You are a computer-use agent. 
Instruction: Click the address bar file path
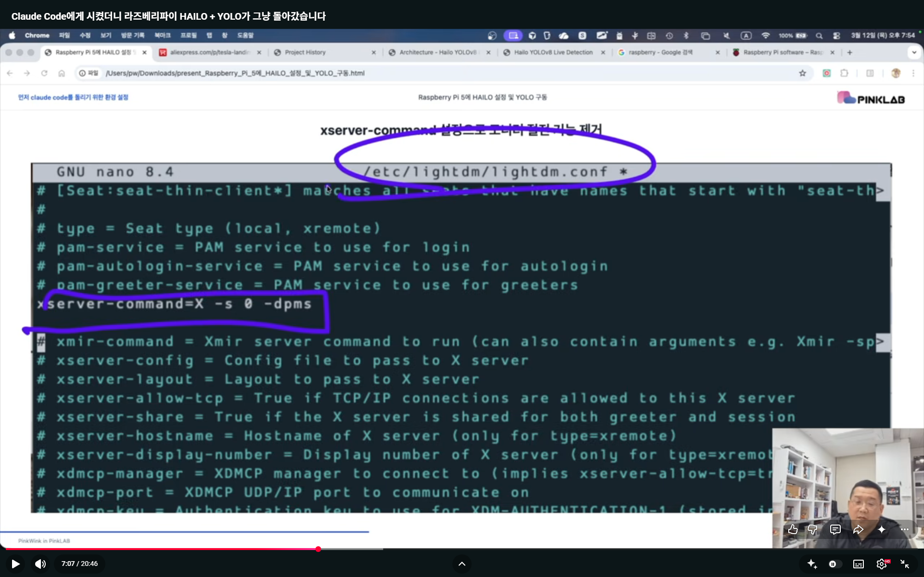235,73
